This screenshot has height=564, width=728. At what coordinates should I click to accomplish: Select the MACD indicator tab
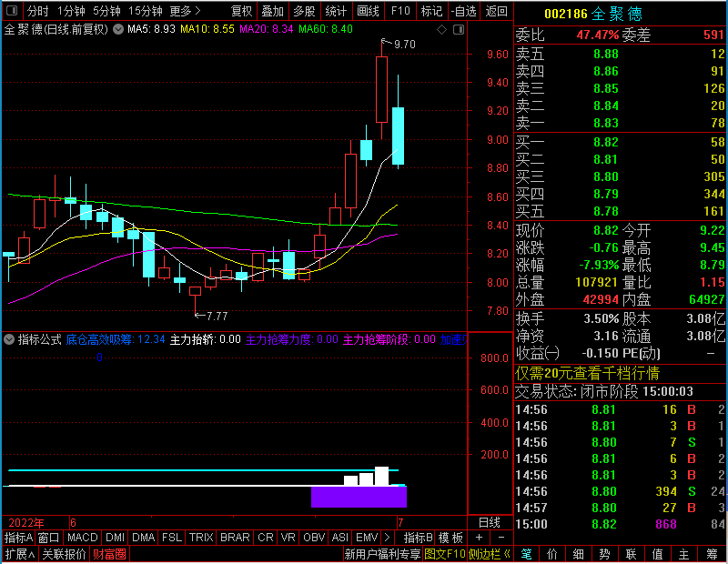tap(82, 538)
